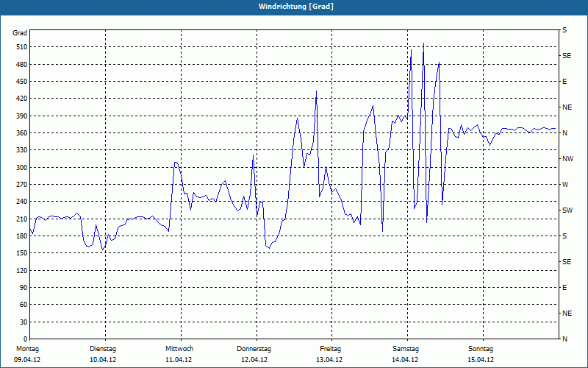Image resolution: width=588 pixels, height=368 pixels.
Task: Click the 450 degree axis label
Action: 21,82
